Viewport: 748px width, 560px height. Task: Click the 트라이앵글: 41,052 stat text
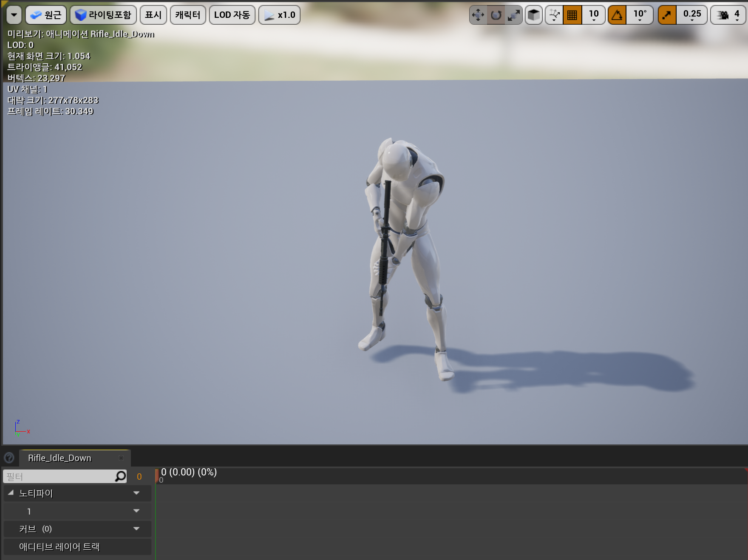[45, 67]
